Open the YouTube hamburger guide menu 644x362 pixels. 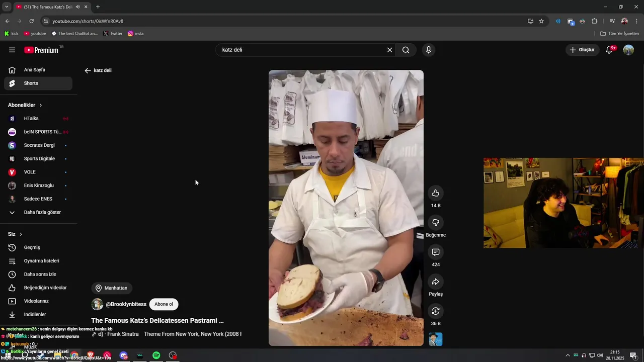[x=12, y=50]
